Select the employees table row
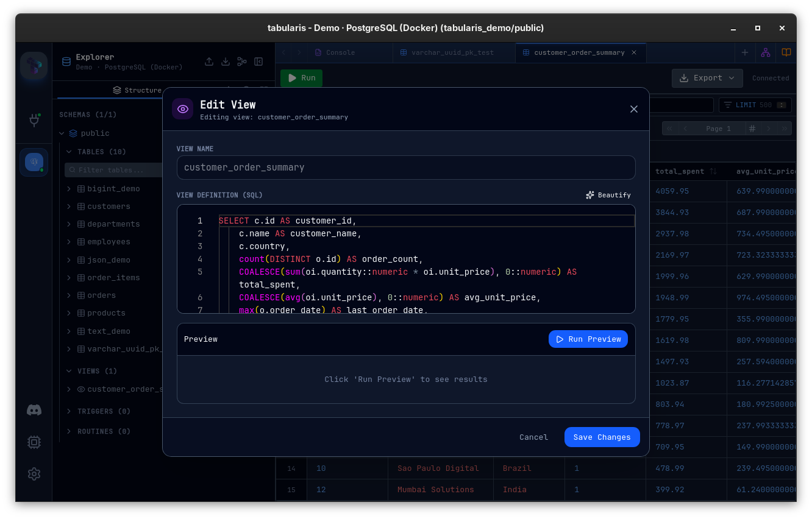The image size is (812, 519). (109, 242)
